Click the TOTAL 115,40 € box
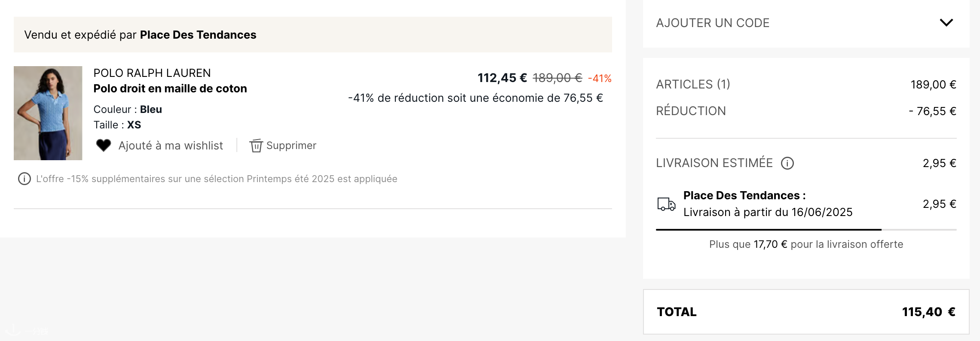 [806, 312]
